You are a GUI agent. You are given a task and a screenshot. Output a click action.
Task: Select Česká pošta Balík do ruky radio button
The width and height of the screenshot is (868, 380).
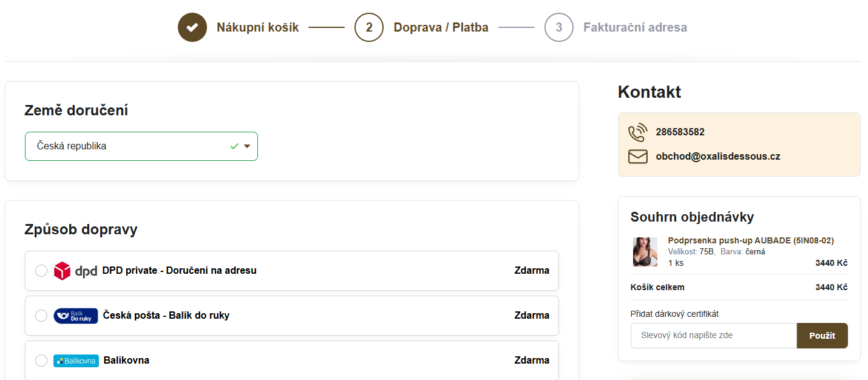(41, 316)
